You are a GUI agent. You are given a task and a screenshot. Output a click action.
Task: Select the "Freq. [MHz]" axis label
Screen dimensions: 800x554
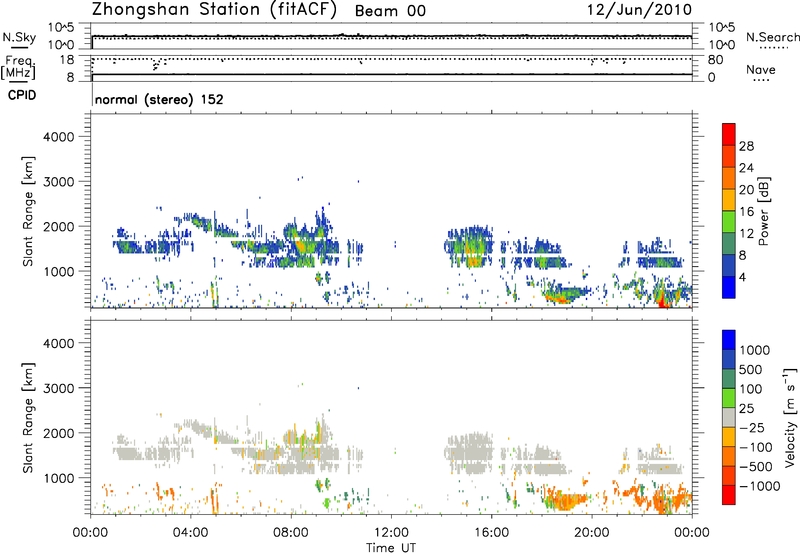(18, 68)
